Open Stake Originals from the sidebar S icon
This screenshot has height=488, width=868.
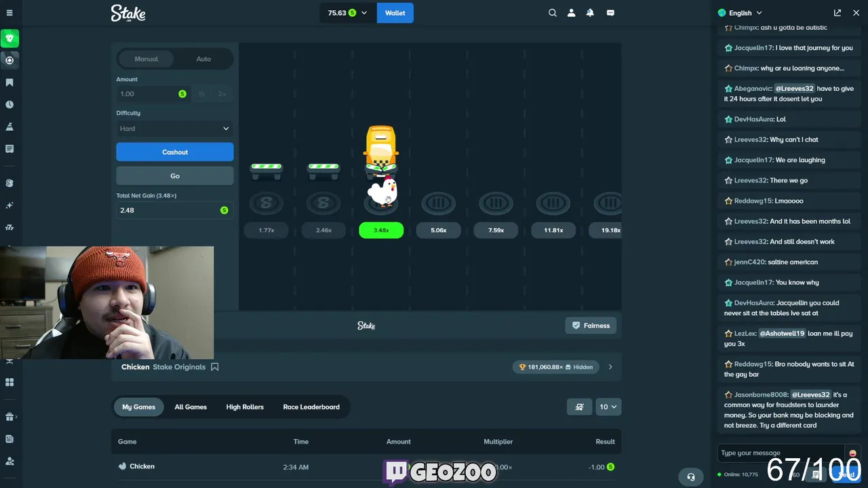tap(9, 183)
